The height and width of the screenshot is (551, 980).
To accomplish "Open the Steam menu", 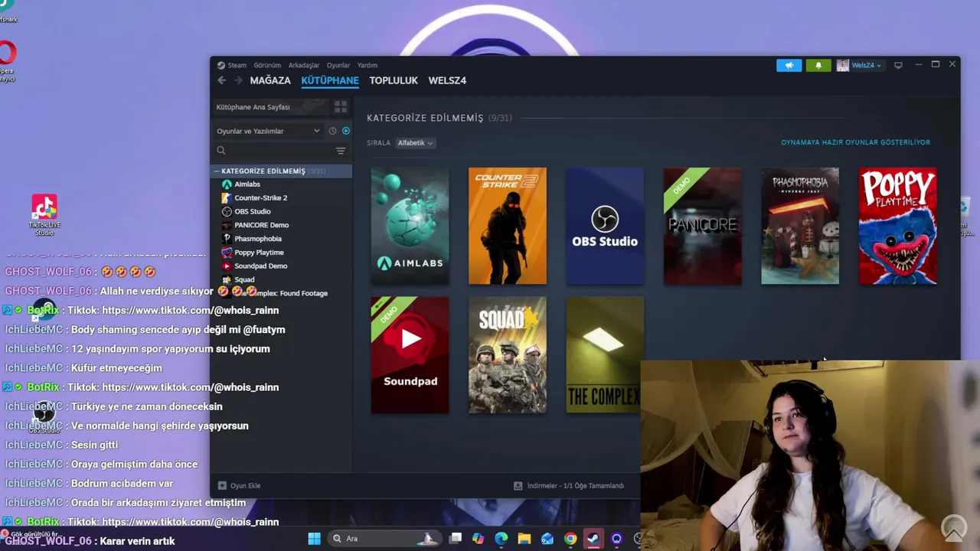I will coord(237,65).
